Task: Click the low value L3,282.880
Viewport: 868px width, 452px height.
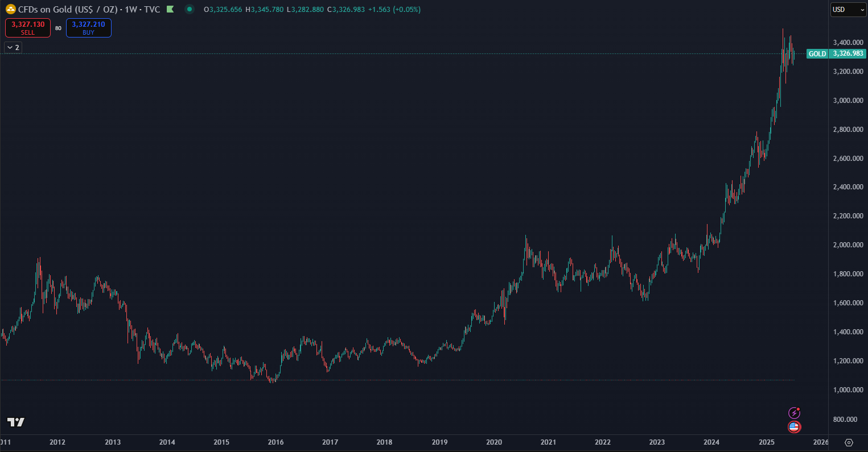Action: pos(306,10)
